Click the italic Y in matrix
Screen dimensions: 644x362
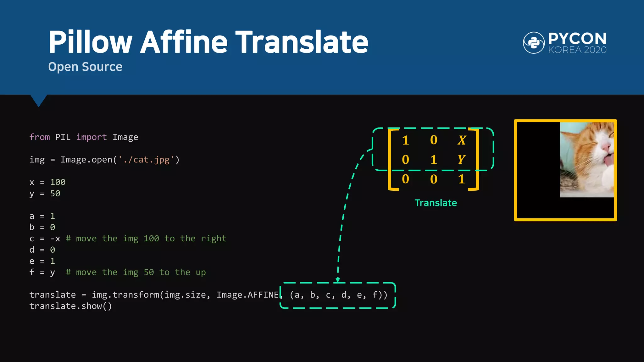coord(461,160)
